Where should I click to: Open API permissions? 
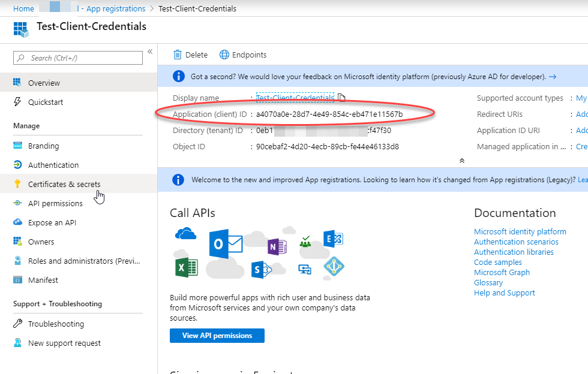click(79, 203)
